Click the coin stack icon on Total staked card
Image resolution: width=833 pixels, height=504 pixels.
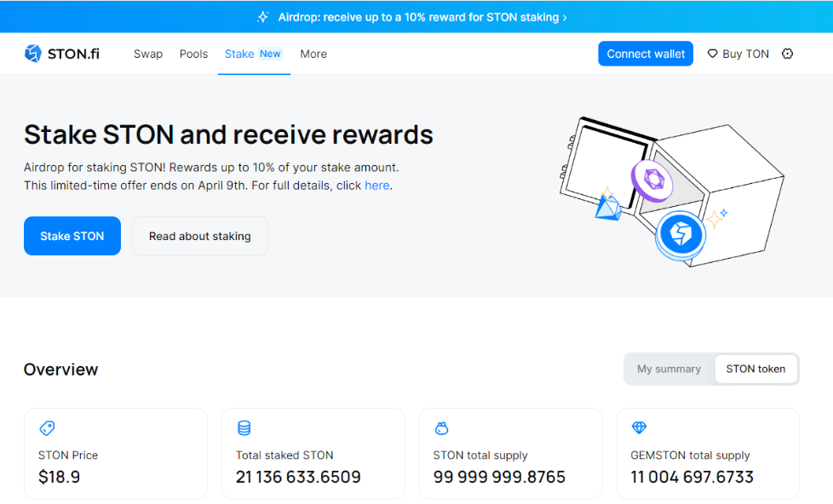[244, 428]
